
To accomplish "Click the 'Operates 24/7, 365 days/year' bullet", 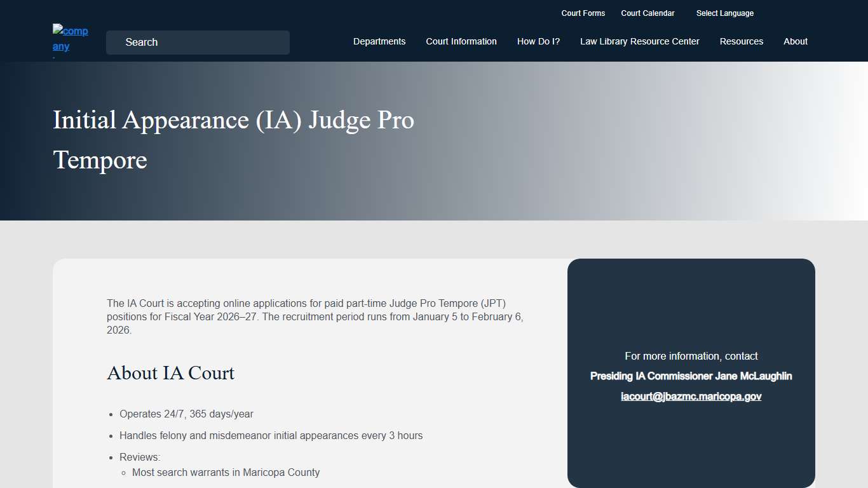I will [x=186, y=414].
